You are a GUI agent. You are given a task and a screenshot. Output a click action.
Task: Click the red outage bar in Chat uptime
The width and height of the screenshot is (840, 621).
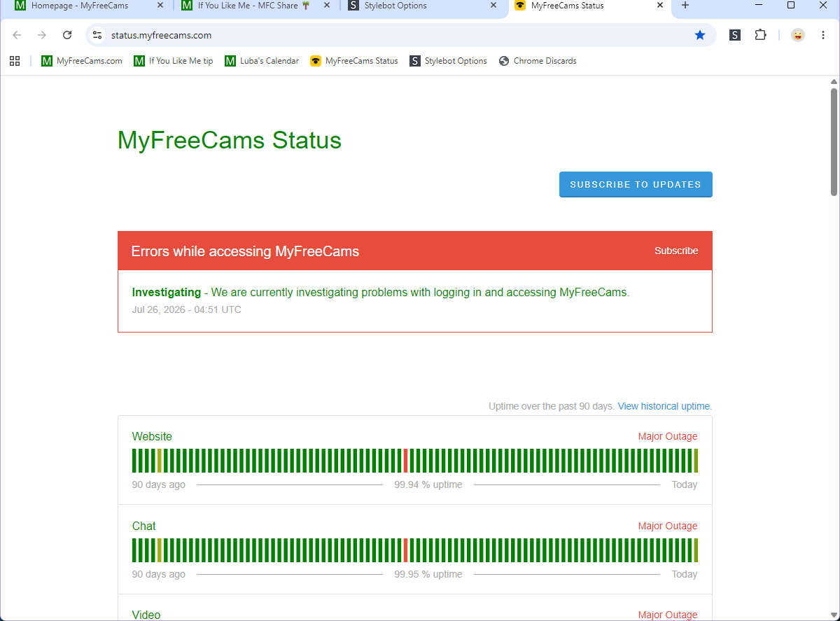[405, 550]
